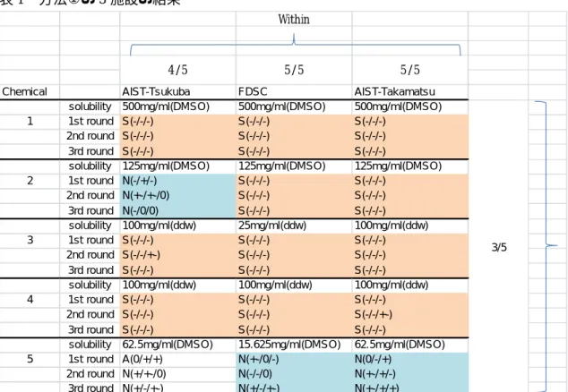Select the 3/5 between-lab score text

499,247
